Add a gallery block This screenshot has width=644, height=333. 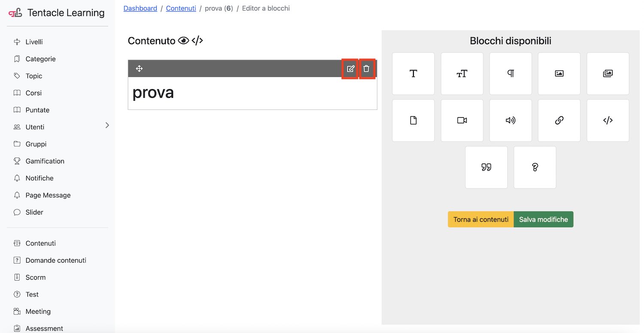[x=608, y=73]
